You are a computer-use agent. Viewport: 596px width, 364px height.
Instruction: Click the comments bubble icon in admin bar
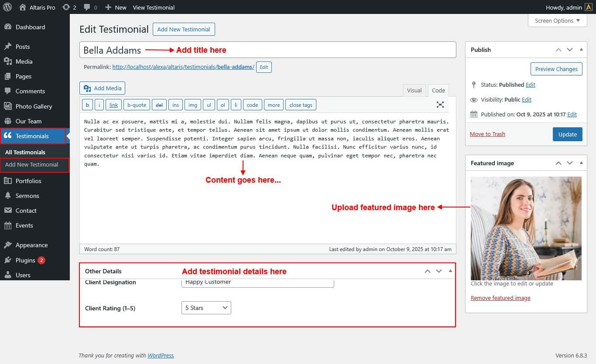coord(87,7)
